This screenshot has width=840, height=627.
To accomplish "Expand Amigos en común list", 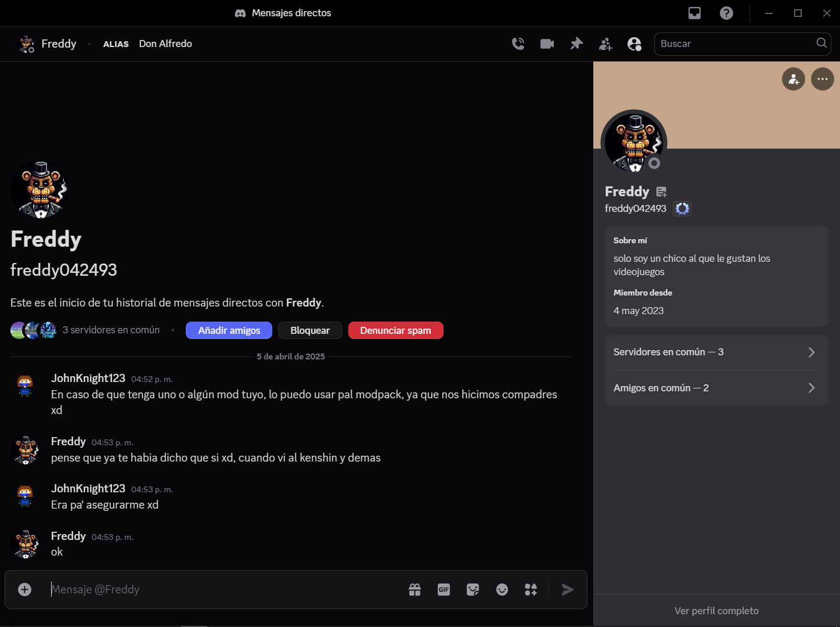I will pyautogui.click(x=716, y=388).
